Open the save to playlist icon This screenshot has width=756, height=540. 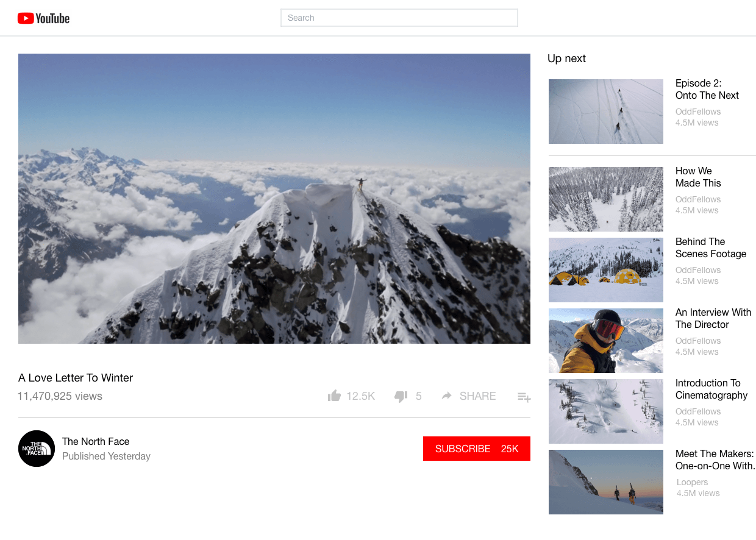click(524, 397)
